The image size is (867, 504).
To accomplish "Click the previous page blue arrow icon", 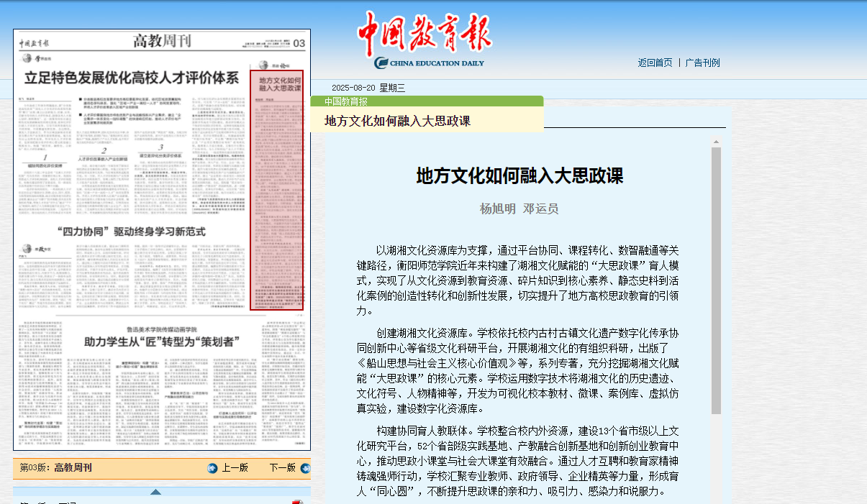I will [212, 468].
